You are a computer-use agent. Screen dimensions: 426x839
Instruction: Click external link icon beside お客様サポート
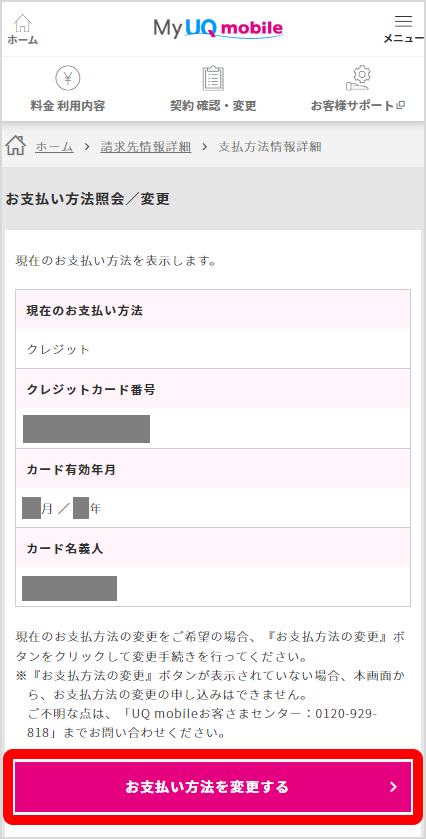click(400, 105)
